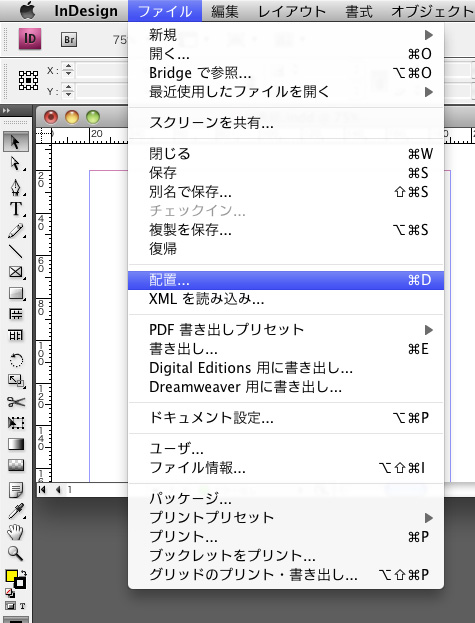Image resolution: width=475 pixels, height=623 pixels.
Task: Select the Pen tool
Action: (15, 187)
